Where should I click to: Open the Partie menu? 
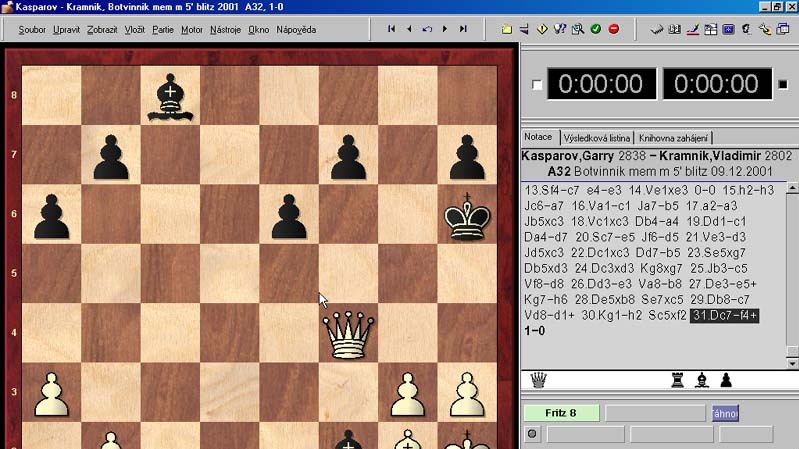pos(163,30)
